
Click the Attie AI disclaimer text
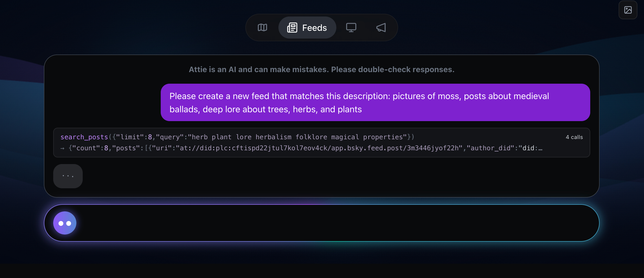(x=321, y=69)
